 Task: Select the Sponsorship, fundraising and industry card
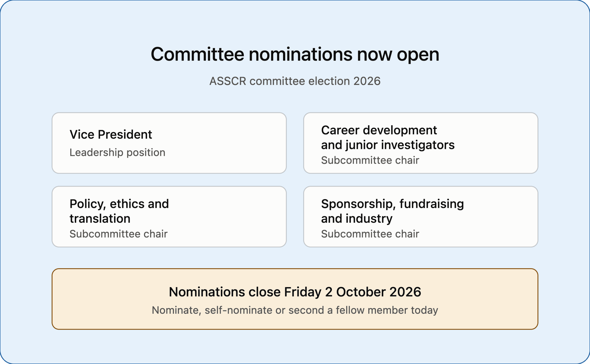click(421, 217)
